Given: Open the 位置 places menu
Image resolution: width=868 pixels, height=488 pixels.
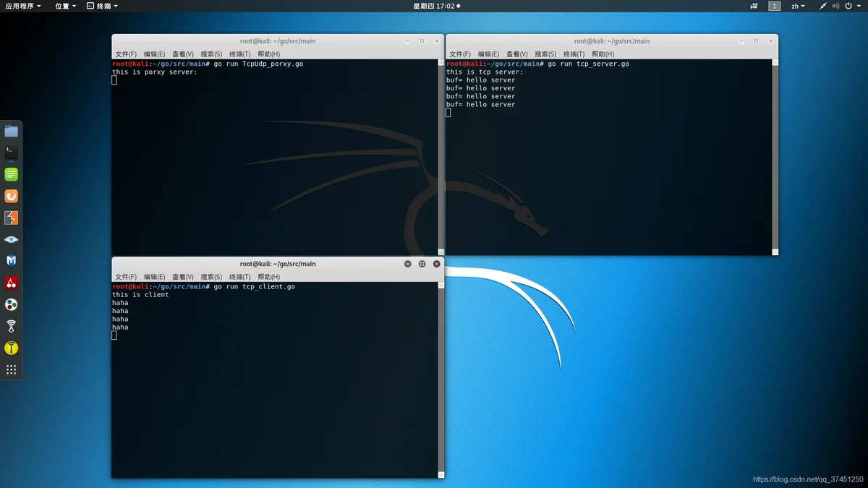Looking at the screenshot, I should [x=65, y=6].
